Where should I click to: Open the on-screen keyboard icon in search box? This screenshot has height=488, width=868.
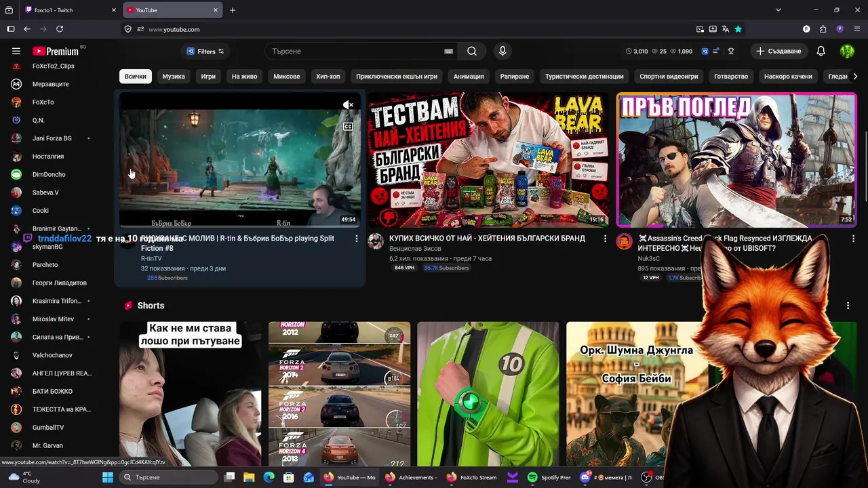point(448,51)
